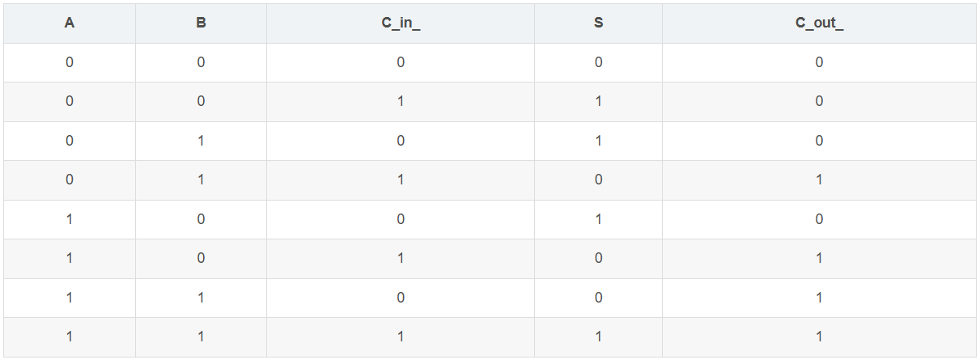Select the S value in the last row
The width and height of the screenshot is (980, 364).
point(598,336)
